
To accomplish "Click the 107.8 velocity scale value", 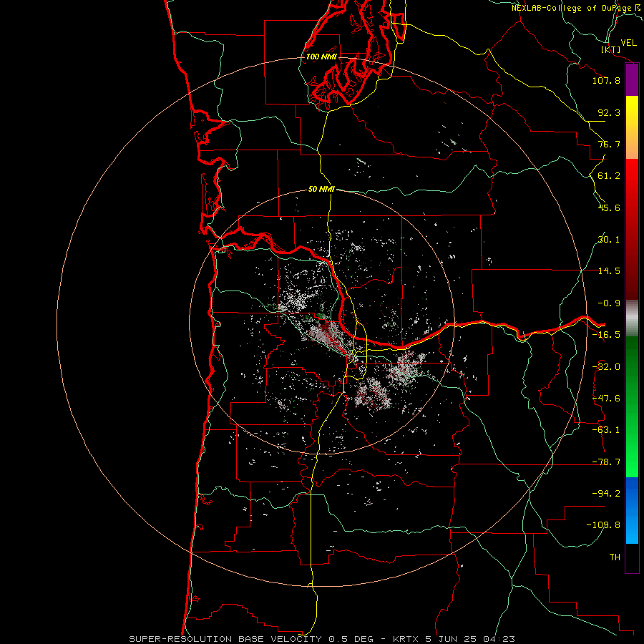I will coord(606,80).
